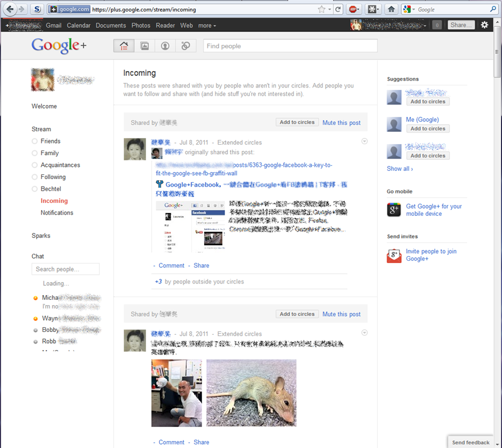Open Web from the Google bar
The image size is (502, 448).
tap(187, 25)
